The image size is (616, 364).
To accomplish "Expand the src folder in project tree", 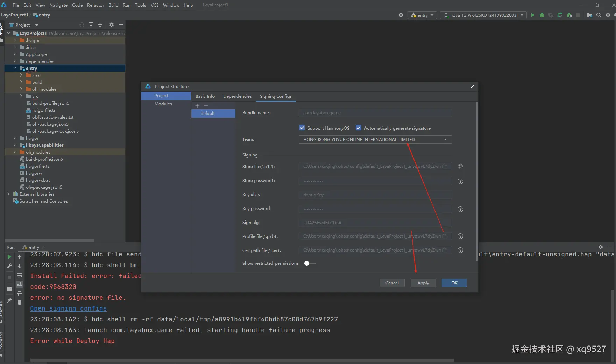I will tap(21, 96).
